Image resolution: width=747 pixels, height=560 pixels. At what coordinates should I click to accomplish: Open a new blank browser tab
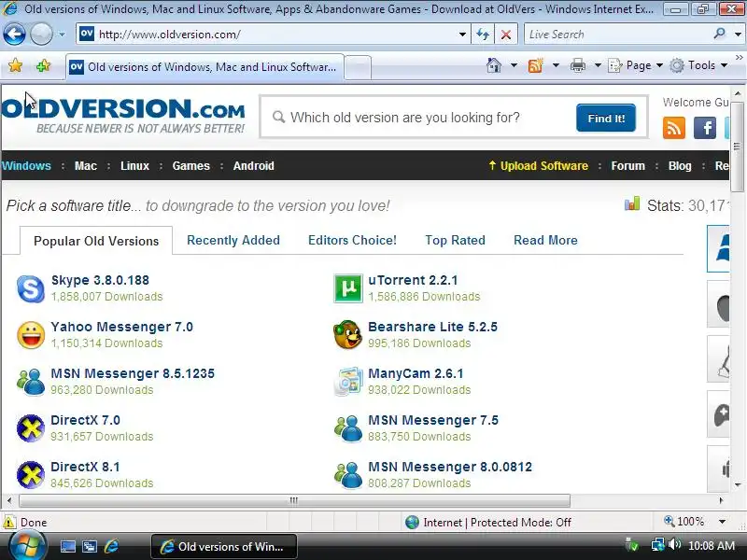point(358,67)
